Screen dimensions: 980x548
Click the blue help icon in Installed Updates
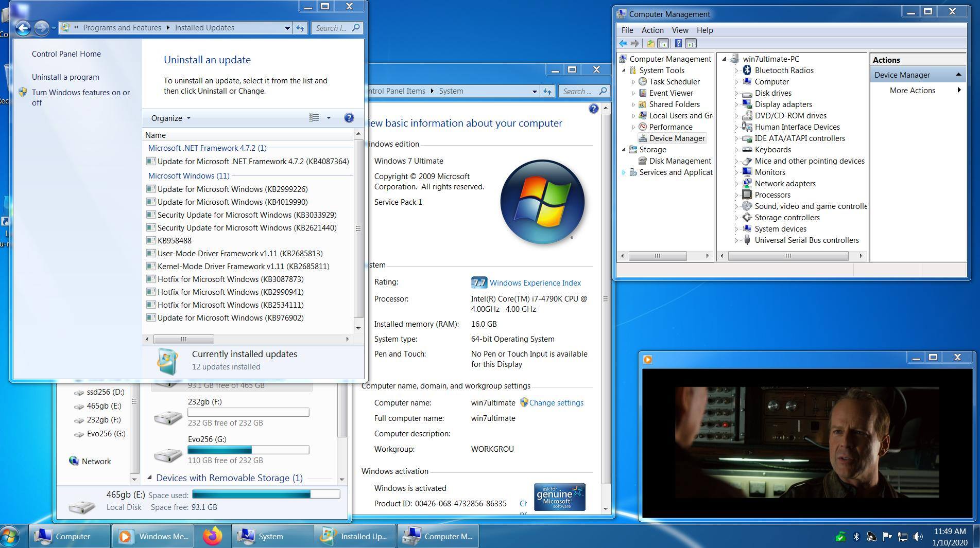pos(349,118)
